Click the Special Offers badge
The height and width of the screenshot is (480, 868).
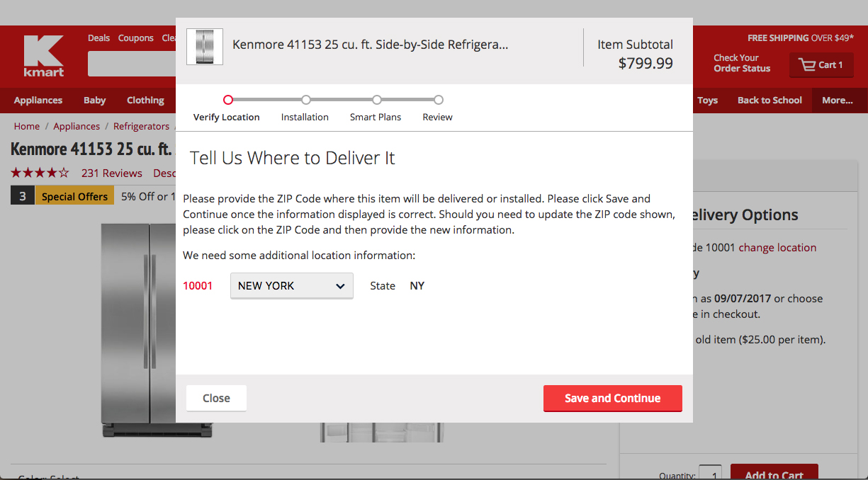[x=74, y=197]
